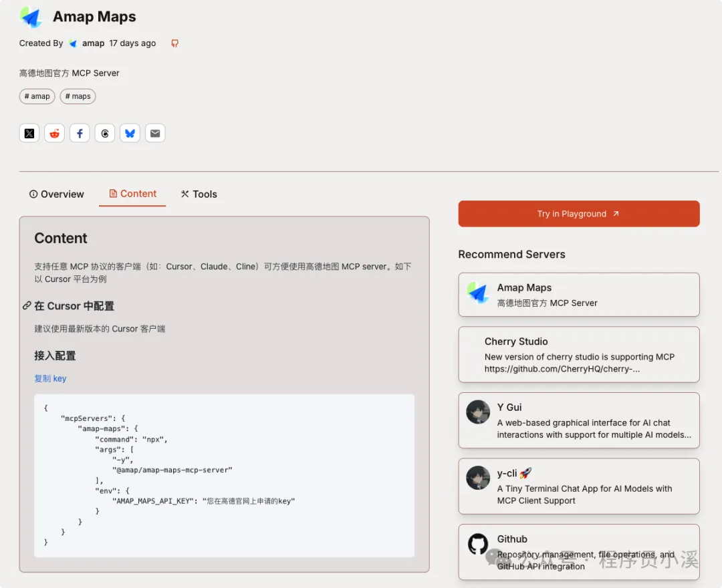722x588 pixels.
Task: Click the # maps tag
Action: pos(78,96)
